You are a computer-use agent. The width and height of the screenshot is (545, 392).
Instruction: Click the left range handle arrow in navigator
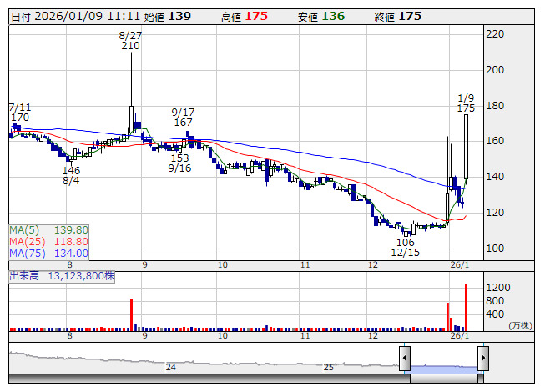pyautogui.click(x=405, y=359)
